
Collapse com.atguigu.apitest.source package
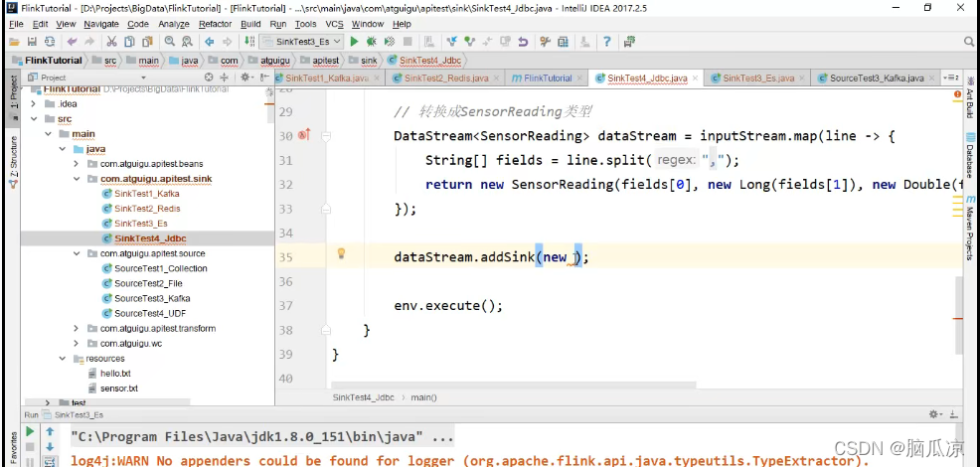(x=77, y=253)
